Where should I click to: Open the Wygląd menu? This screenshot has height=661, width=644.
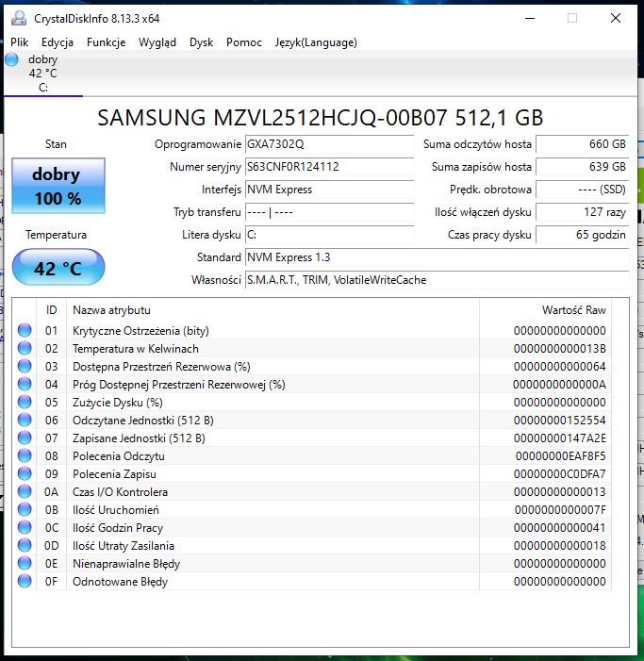pyautogui.click(x=157, y=42)
